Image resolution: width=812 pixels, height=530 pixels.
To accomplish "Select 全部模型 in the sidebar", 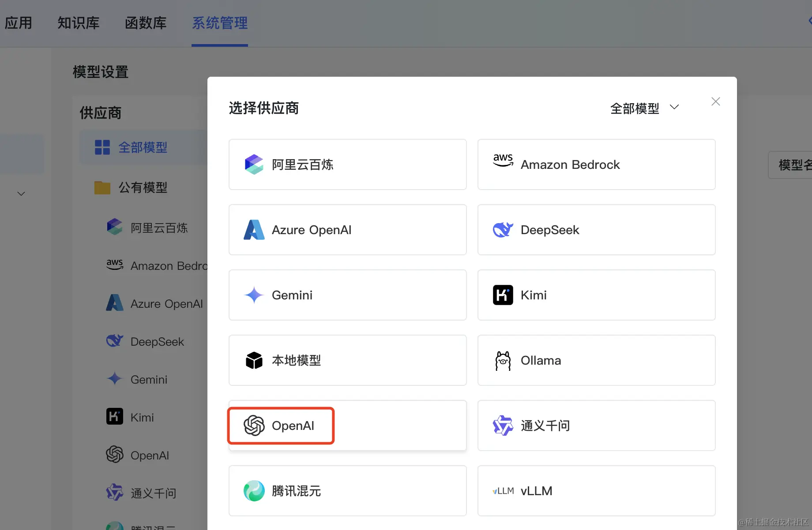I will click(143, 147).
